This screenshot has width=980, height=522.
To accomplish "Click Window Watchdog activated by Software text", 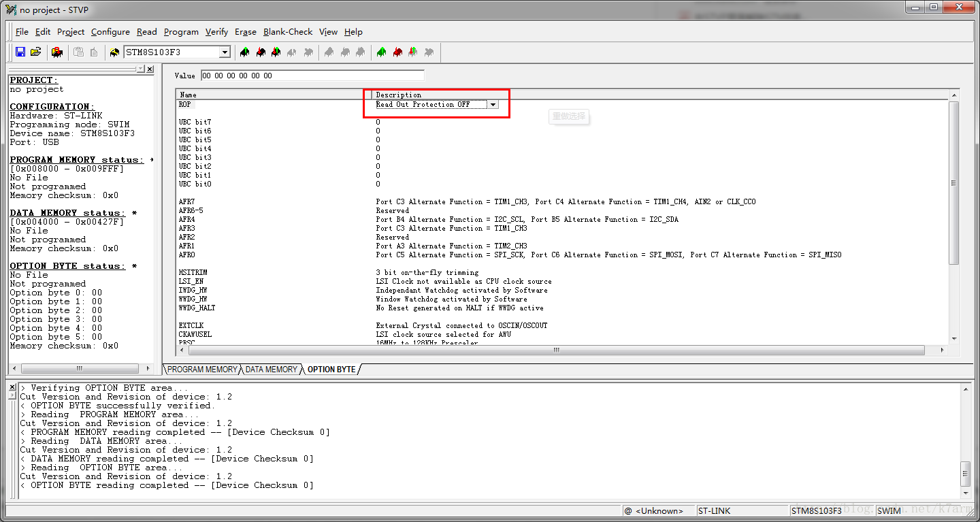I will coord(451,299).
